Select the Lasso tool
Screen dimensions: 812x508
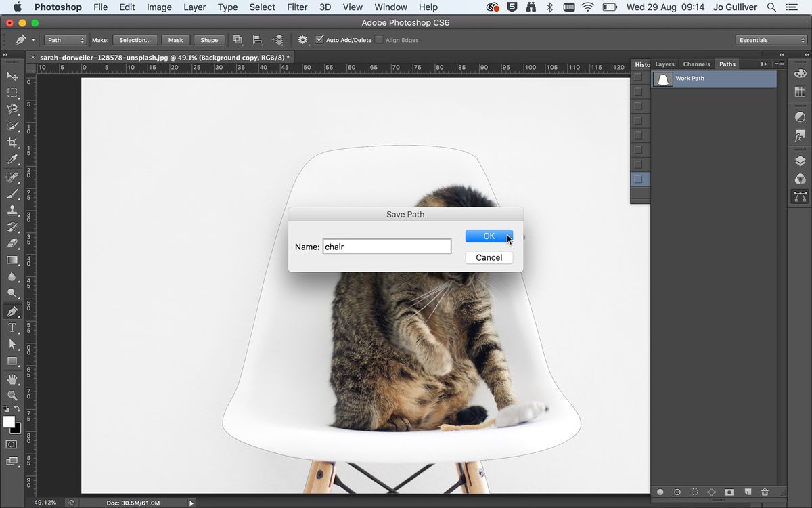pos(12,110)
